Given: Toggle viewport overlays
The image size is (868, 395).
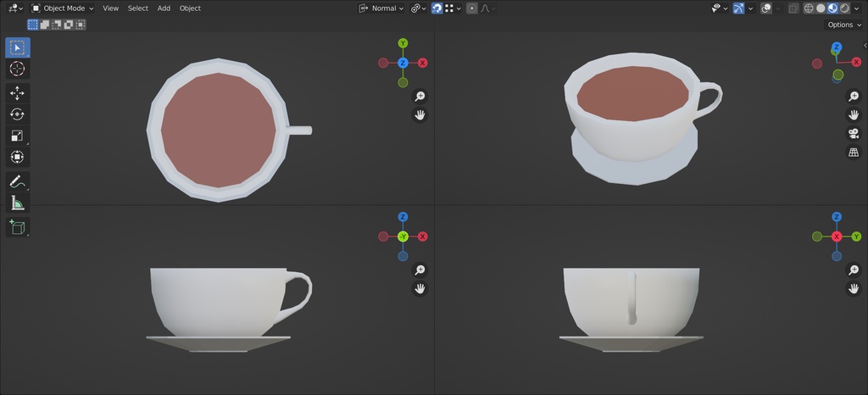Looking at the screenshot, I should tap(766, 8).
